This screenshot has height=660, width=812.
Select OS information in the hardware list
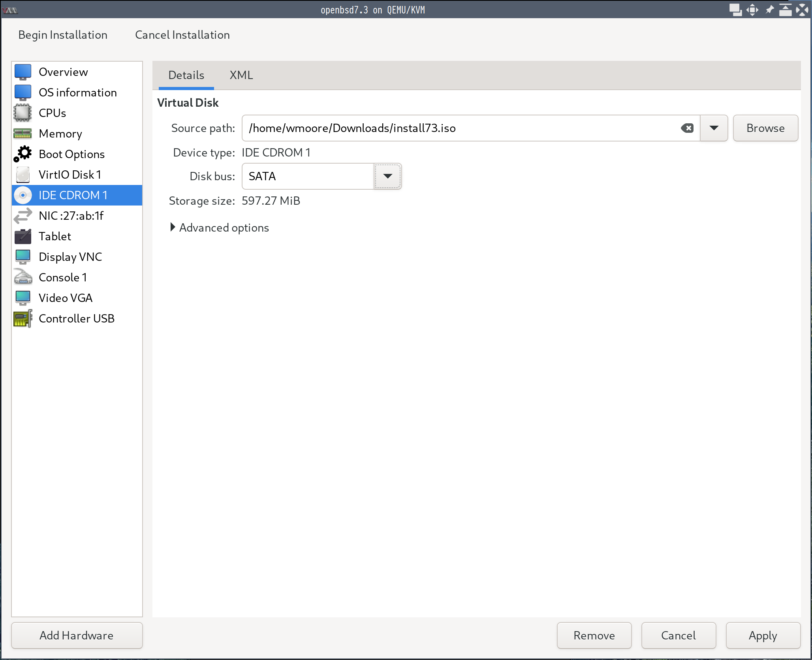(77, 92)
